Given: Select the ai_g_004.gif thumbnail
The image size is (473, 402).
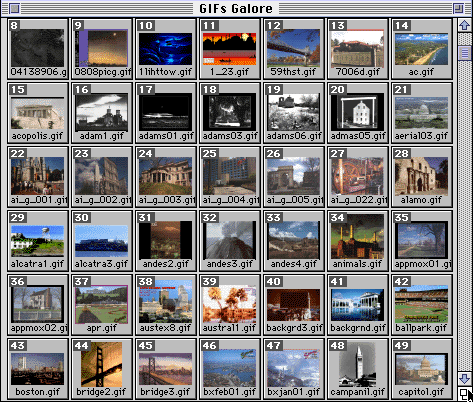Looking at the screenshot, I should (230, 177).
